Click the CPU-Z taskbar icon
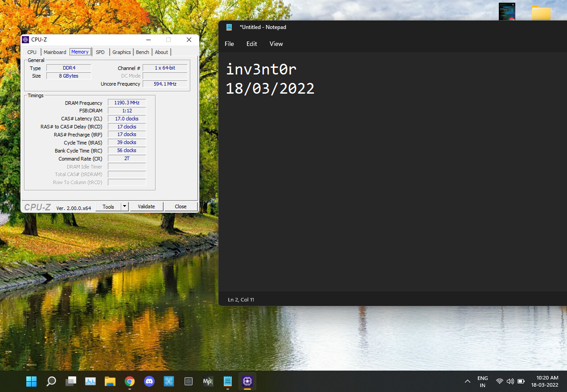 [247, 381]
